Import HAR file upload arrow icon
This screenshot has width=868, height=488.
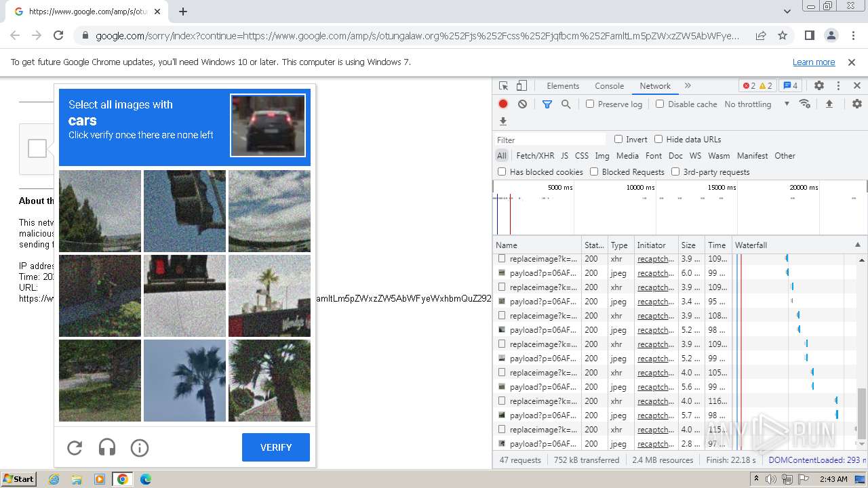point(829,104)
